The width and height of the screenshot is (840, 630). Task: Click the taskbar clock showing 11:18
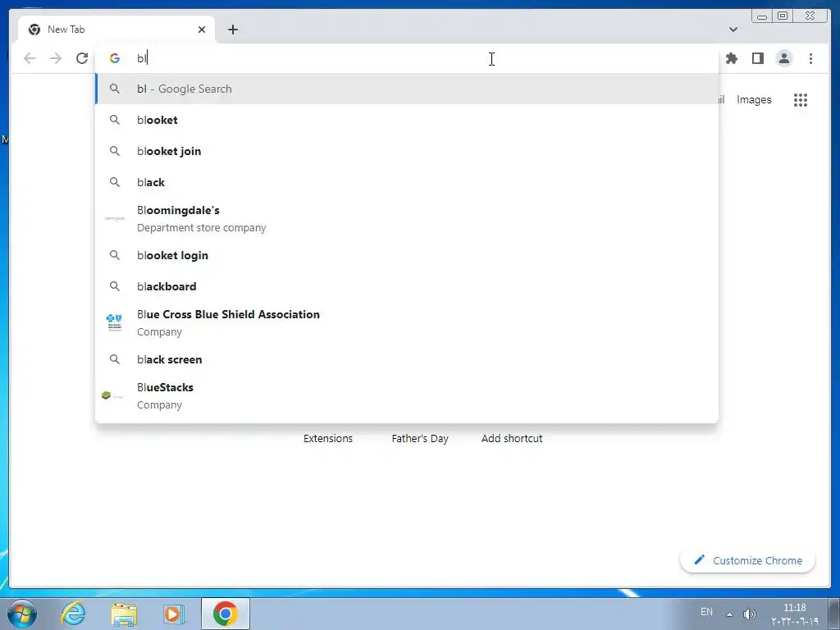click(794, 614)
